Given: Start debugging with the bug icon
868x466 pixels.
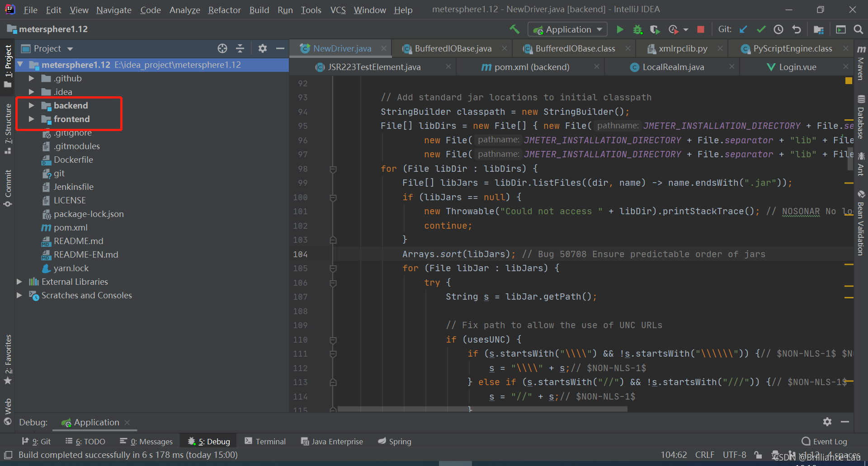Looking at the screenshot, I should (637, 29).
